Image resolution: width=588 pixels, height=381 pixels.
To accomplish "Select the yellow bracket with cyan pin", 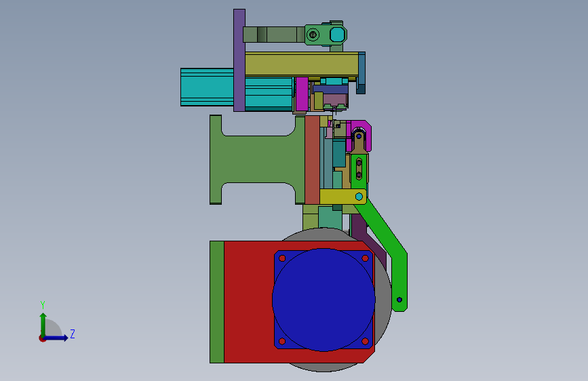I will click(342, 197).
